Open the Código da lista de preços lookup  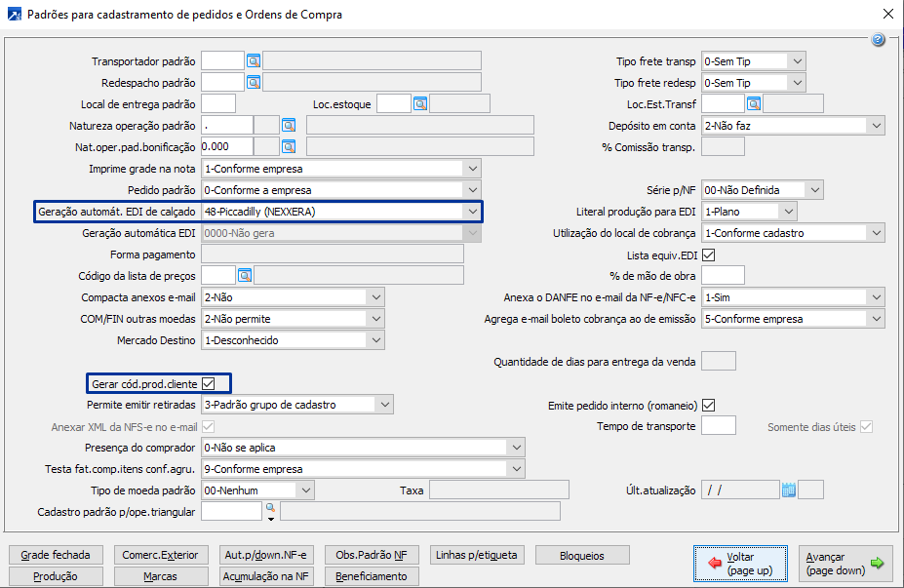pyautogui.click(x=245, y=275)
